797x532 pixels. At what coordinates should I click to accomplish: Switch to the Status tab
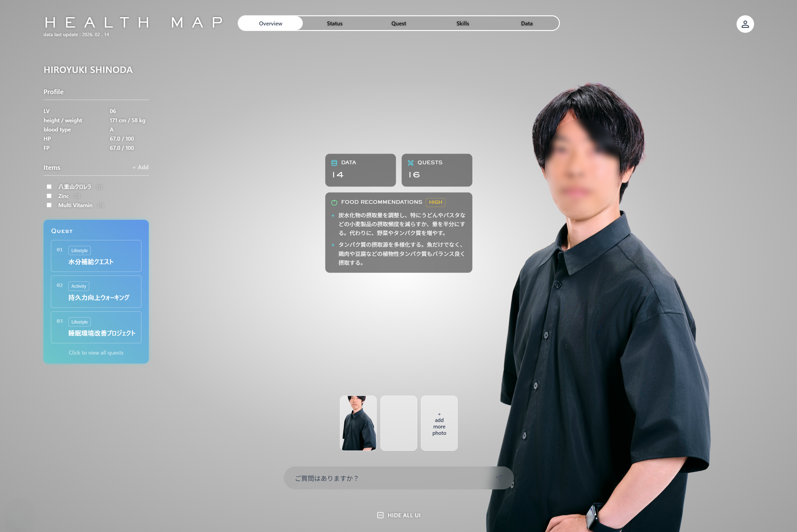[x=334, y=23]
